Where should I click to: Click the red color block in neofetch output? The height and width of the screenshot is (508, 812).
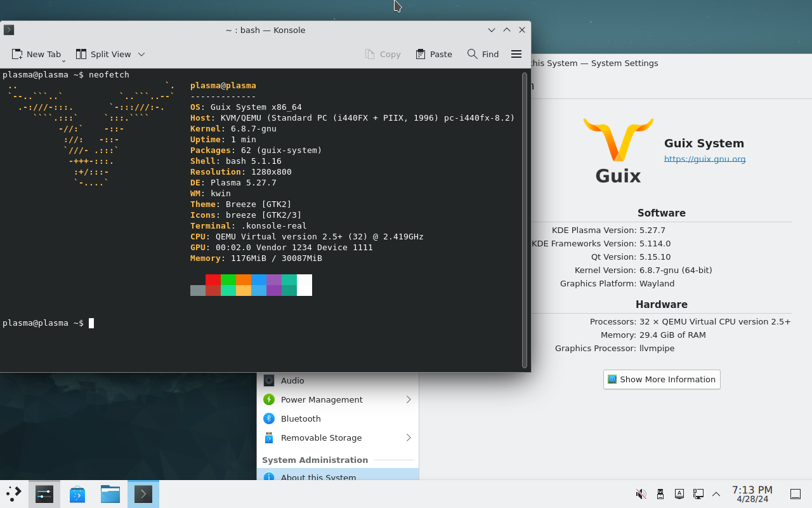point(213,279)
